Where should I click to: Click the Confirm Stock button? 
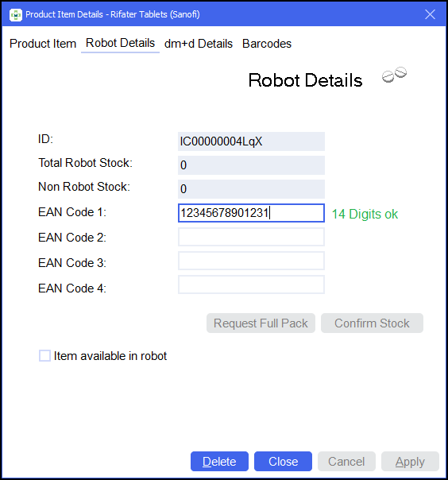pos(372,323)
